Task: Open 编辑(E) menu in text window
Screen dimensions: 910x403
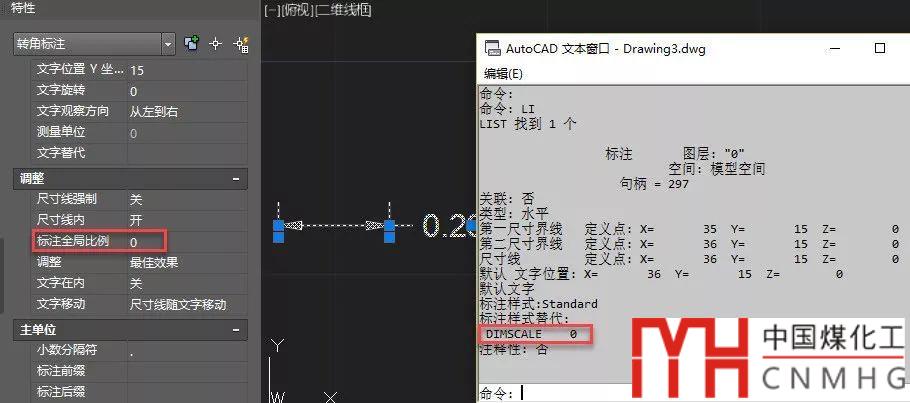Action: pyautogui.click(x=503, y=74)
